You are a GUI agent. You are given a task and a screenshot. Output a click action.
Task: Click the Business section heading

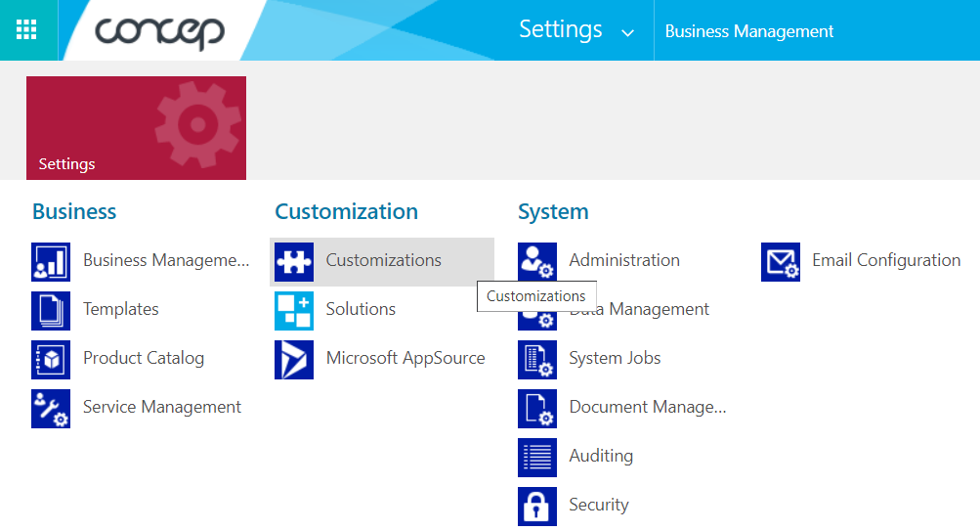point(74,211)
